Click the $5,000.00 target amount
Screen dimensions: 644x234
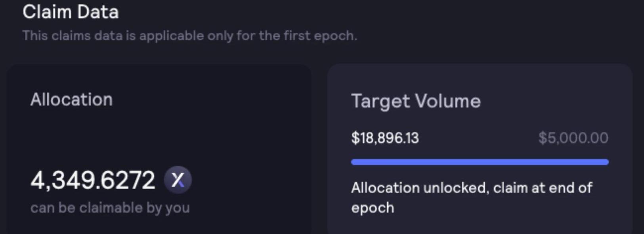point(573,138)
